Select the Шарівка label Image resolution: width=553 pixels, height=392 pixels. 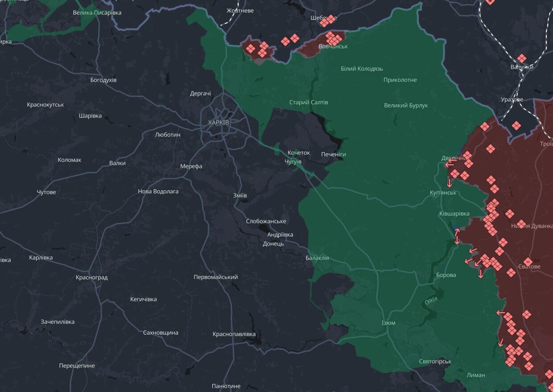pos(90,115)
